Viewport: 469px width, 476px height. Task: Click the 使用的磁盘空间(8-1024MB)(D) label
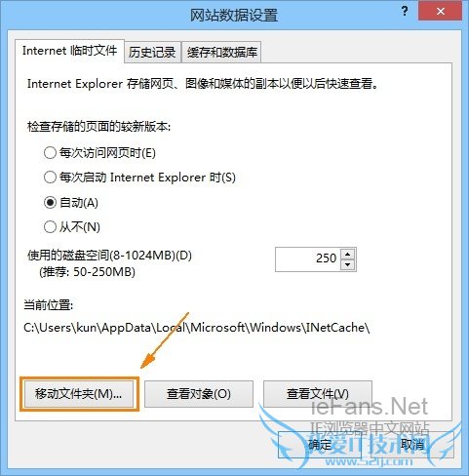[110, 256]
